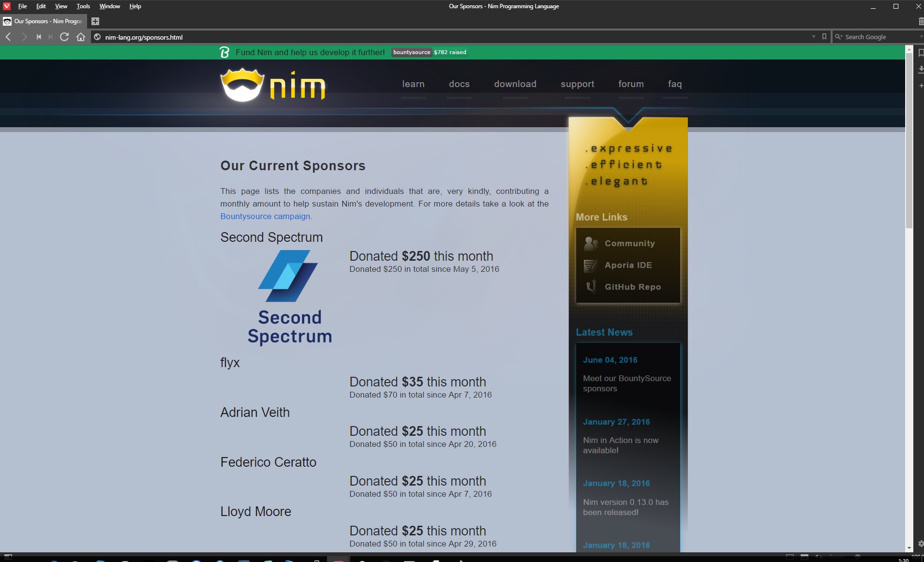Click the page scrollbar up arrow

click(909, 49)
